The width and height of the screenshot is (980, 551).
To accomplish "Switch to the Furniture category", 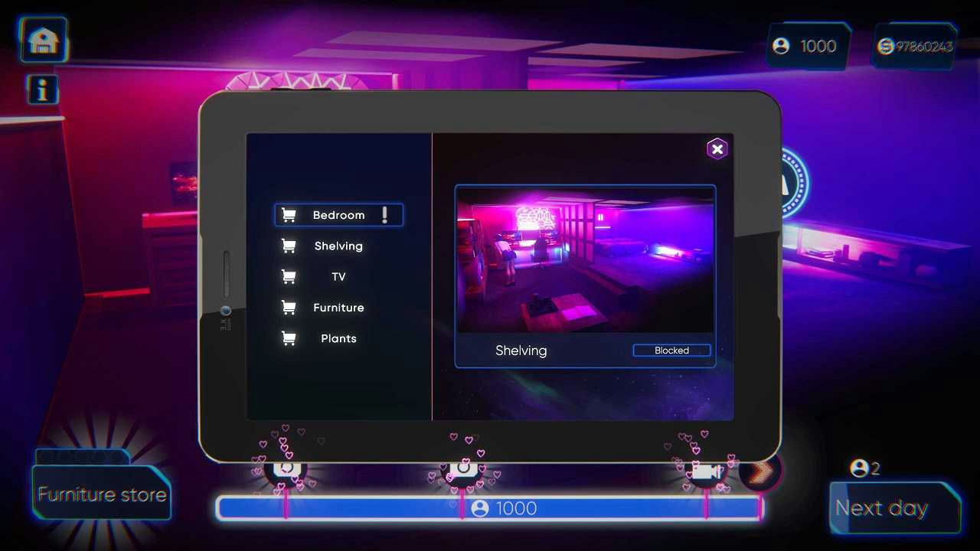I will (338, 307).
